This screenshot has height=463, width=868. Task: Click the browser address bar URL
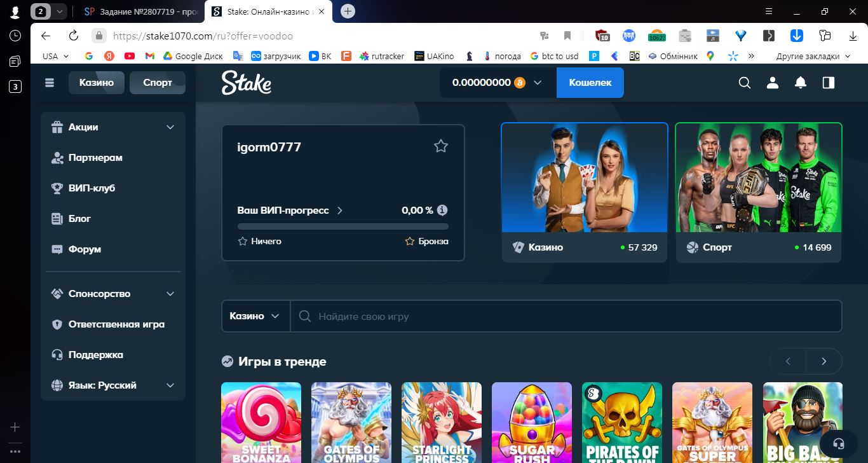(x=203, y=36)
